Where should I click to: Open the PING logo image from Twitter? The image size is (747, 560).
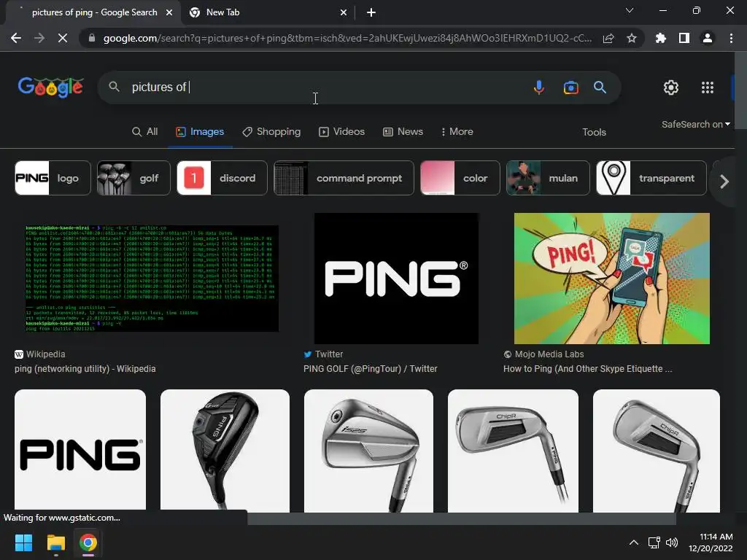tap(396, 279)
